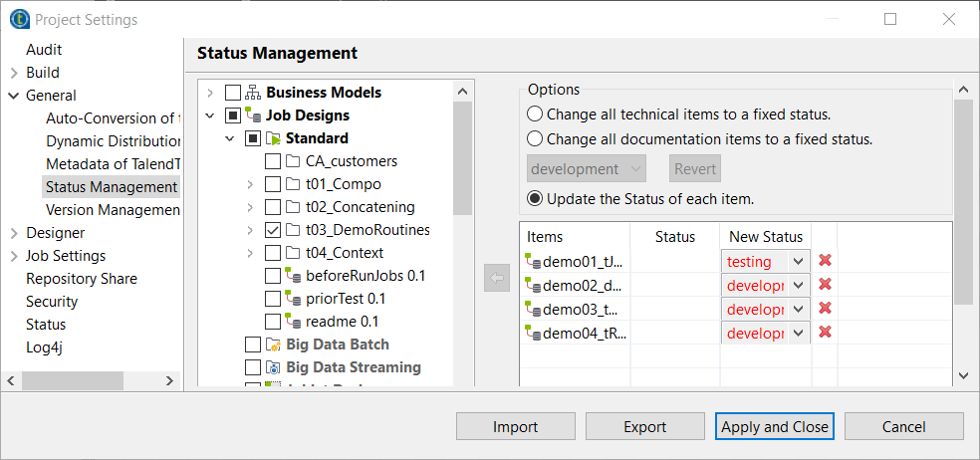Open Version Management settings page
Screen dimensions: 980x460
tap(113, 210)
